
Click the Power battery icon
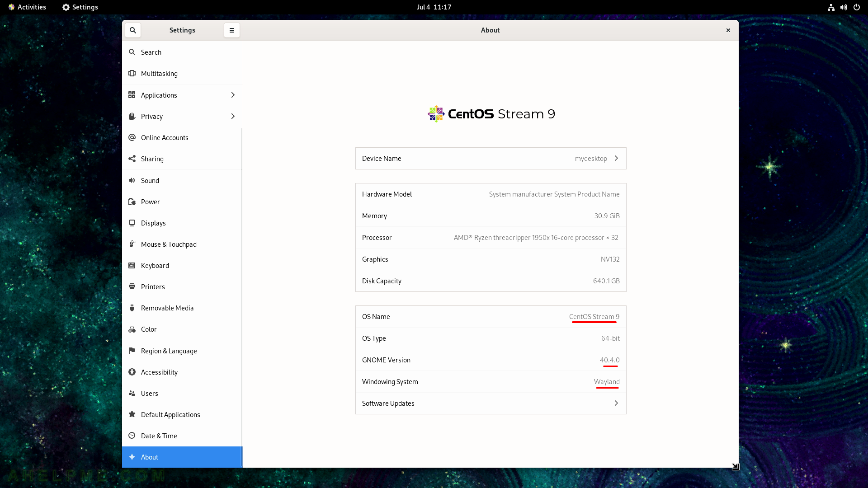coord(132,202)
